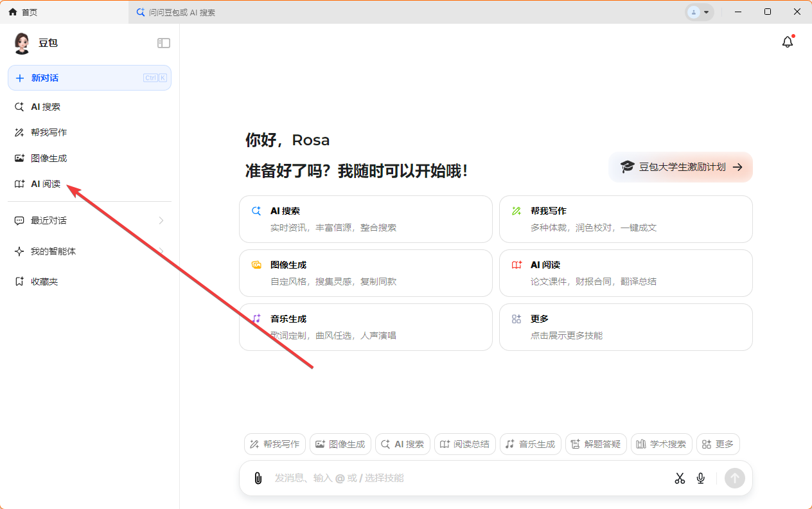Viewport: 812px width, 509px height.
Task: Collapse the sidebar panel icon
Action: point(164,43)
